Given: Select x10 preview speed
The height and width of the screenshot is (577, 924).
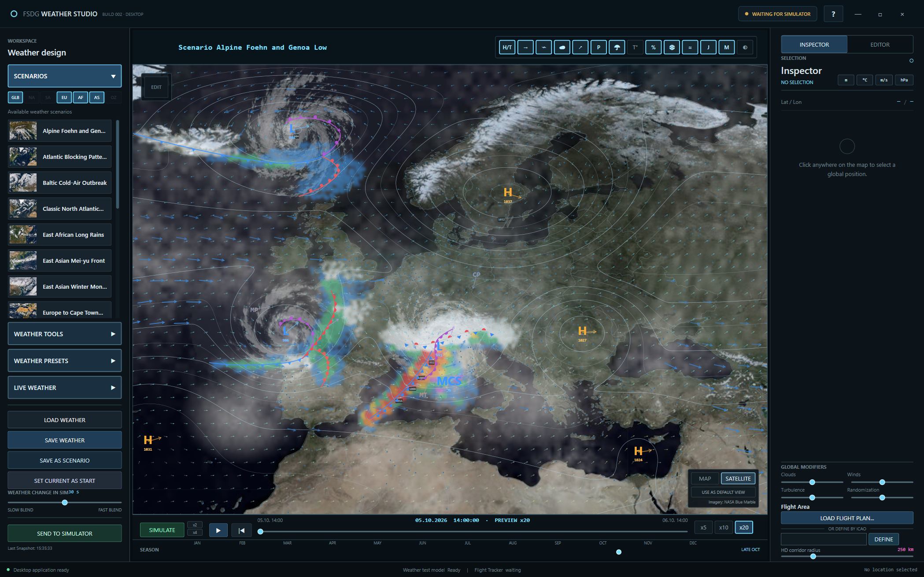Looking at the screenshot, I should click(x=724, y=528).
